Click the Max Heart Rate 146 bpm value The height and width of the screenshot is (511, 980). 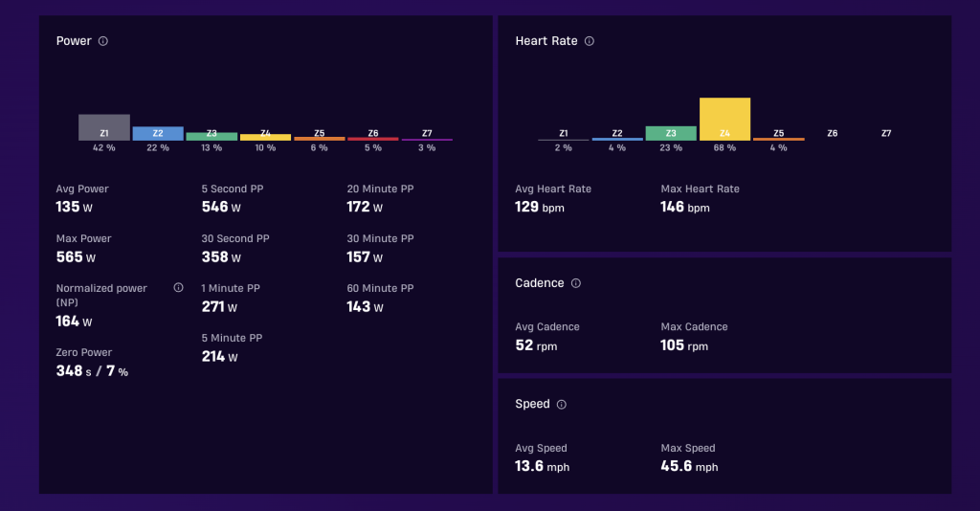click(685, 208)
